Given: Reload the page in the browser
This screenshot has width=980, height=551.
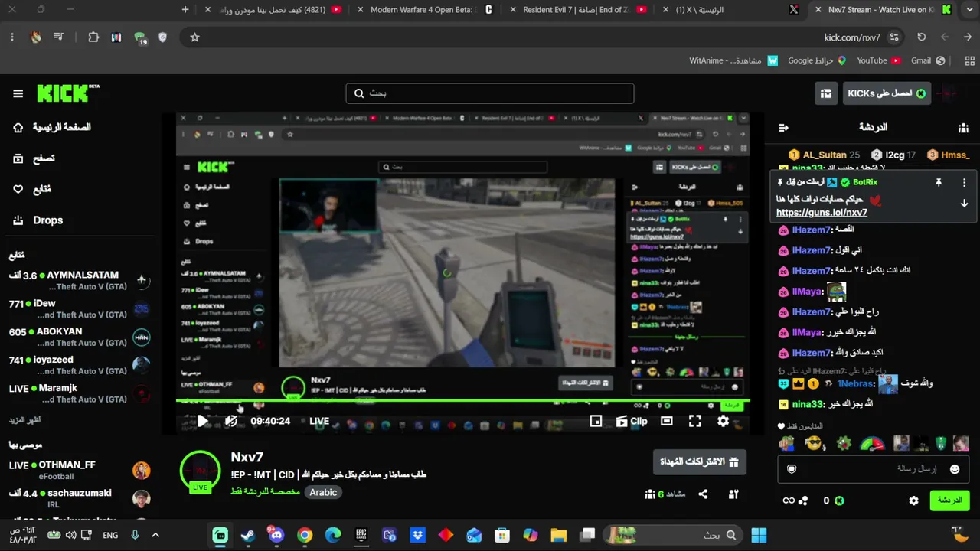Looking at the screenshot, I should point(922,37).
